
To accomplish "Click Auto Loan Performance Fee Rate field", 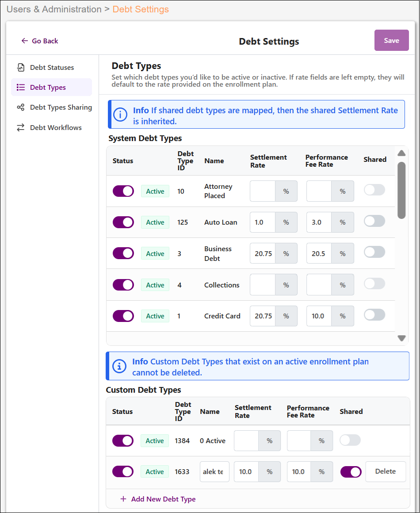I will [319, 222].
